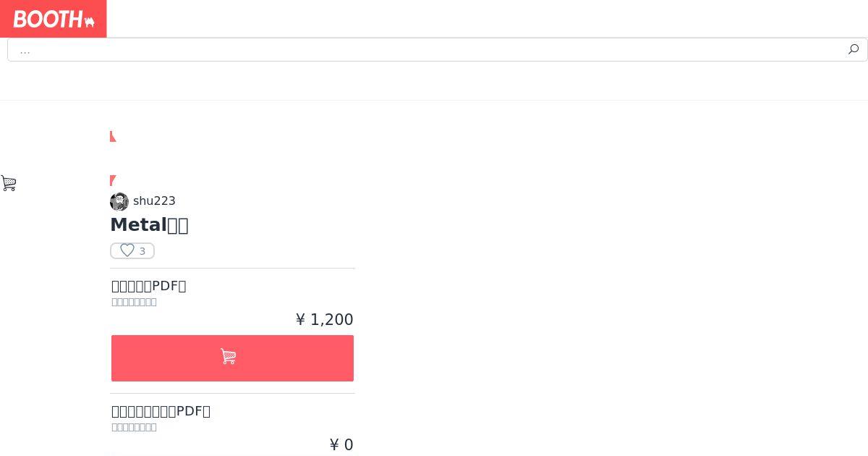
Task: Click the ¥ 1,200 price label
Action: click(325, 320)
